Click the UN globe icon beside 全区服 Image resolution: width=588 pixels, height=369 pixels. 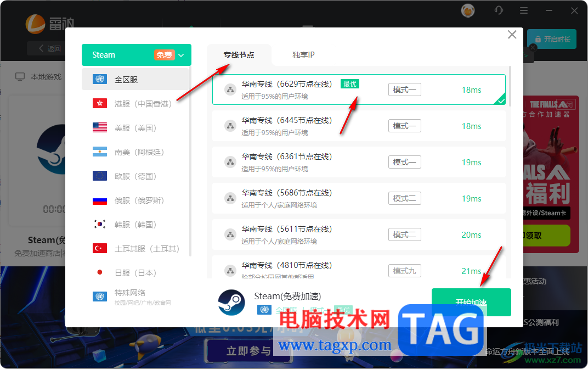(100, 79)
